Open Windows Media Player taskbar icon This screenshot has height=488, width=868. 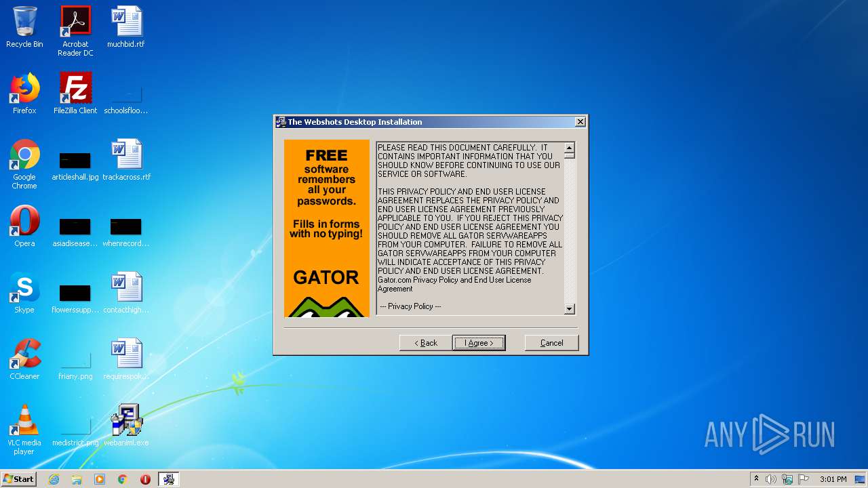[100, 479]
